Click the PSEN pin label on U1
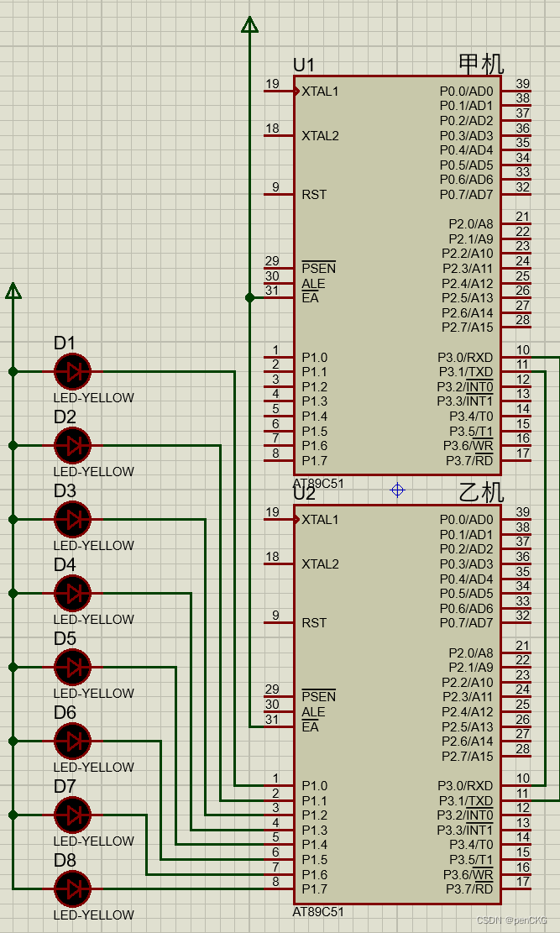The height and width of the screenshot is (933, 560). coord(319,269)
